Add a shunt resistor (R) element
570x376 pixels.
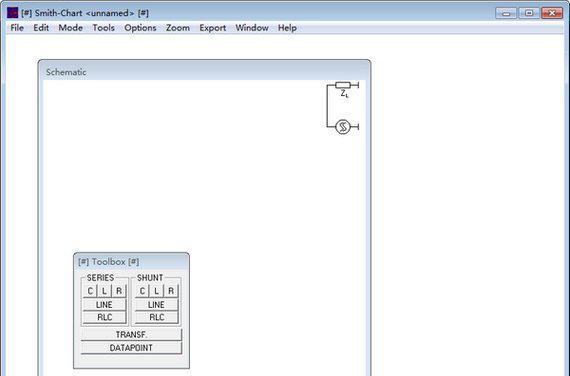point(171,291)
